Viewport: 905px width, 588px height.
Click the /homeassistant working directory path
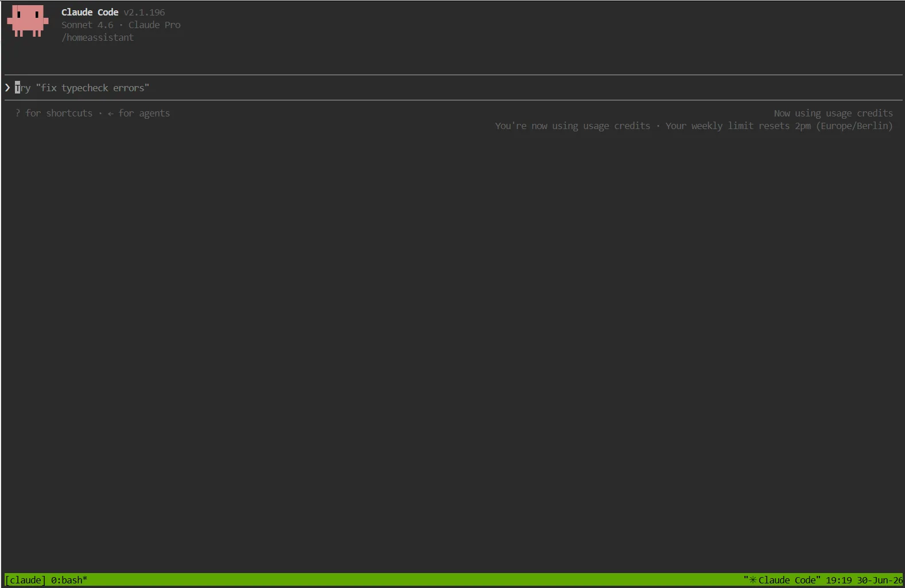[x=98, y=37]
